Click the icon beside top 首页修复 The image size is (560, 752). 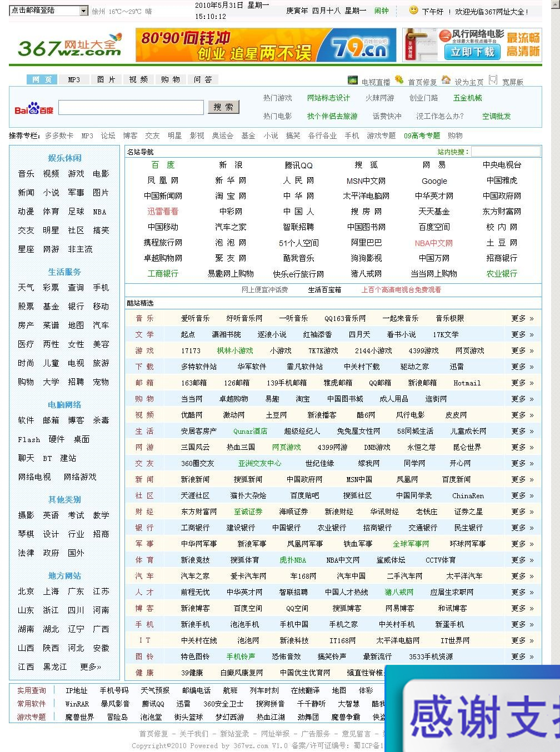pyautogui.click(x=399, y=80)
